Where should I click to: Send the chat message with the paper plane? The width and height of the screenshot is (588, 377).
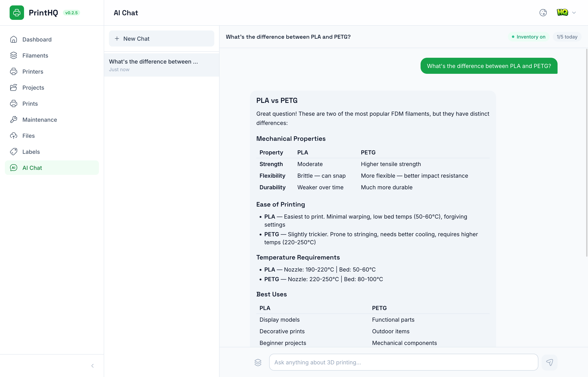(550, 362)
